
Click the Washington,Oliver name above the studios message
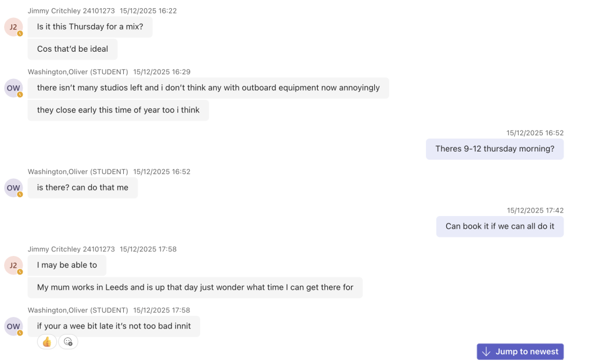coord(78,72)
